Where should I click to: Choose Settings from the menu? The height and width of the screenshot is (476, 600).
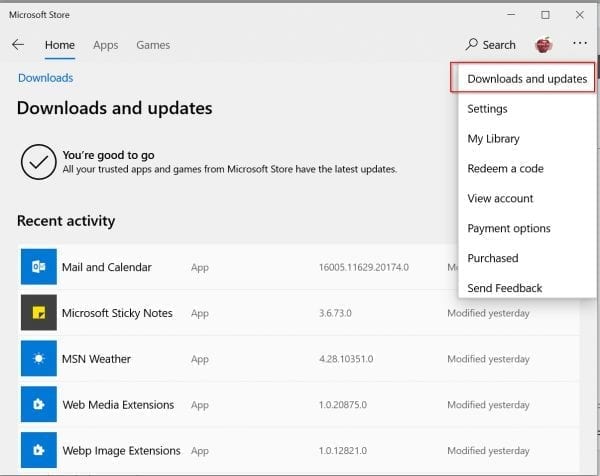(x=487, y=109)
